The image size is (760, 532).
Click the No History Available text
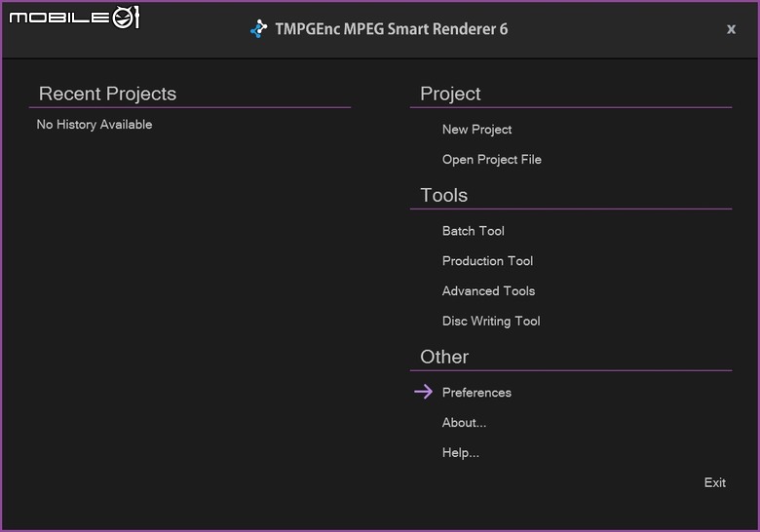coord(95,125)
